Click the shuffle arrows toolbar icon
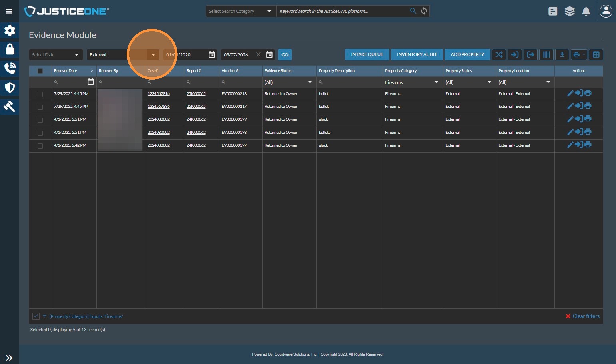Viewport: 616px width, 364px height. point(499,55)
